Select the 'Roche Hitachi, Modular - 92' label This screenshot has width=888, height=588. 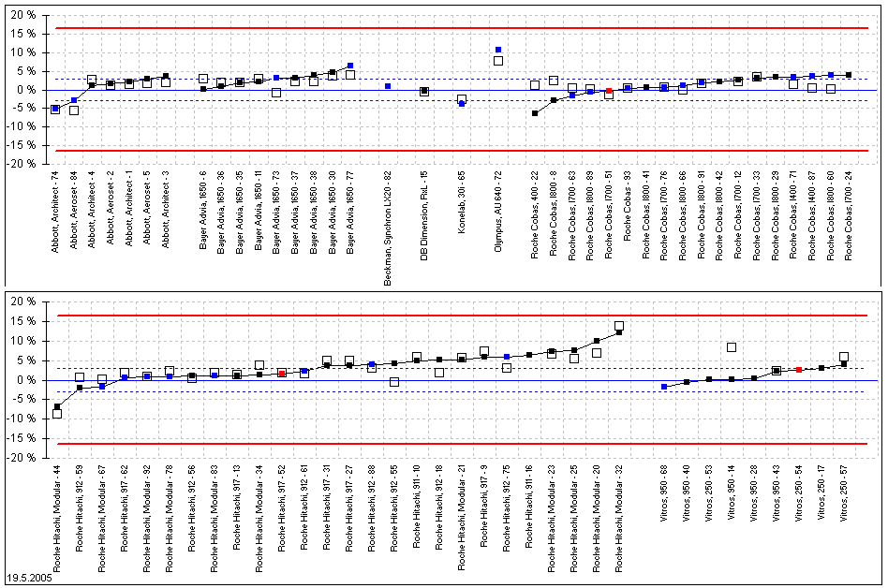[x=147, y=519]
